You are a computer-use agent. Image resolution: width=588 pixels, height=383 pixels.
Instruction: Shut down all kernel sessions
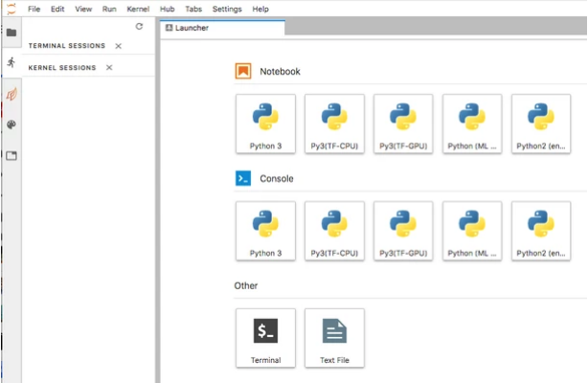pyautogui.click(x=109, y=68)
